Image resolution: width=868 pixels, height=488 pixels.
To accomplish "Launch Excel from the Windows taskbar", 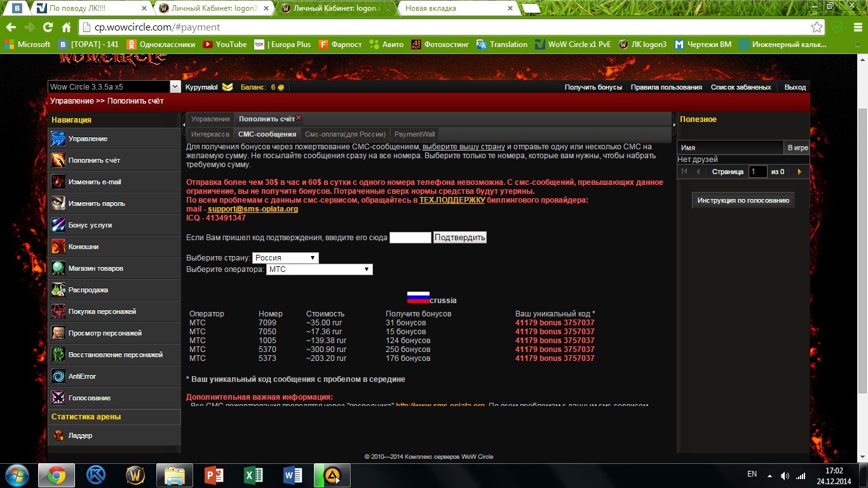I will [x=254, y=475].
